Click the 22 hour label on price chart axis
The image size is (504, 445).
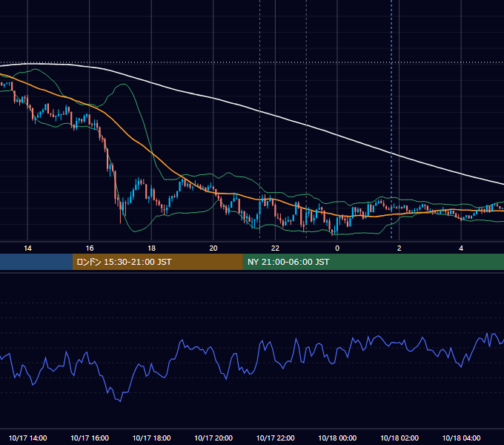tap(275, 248)
